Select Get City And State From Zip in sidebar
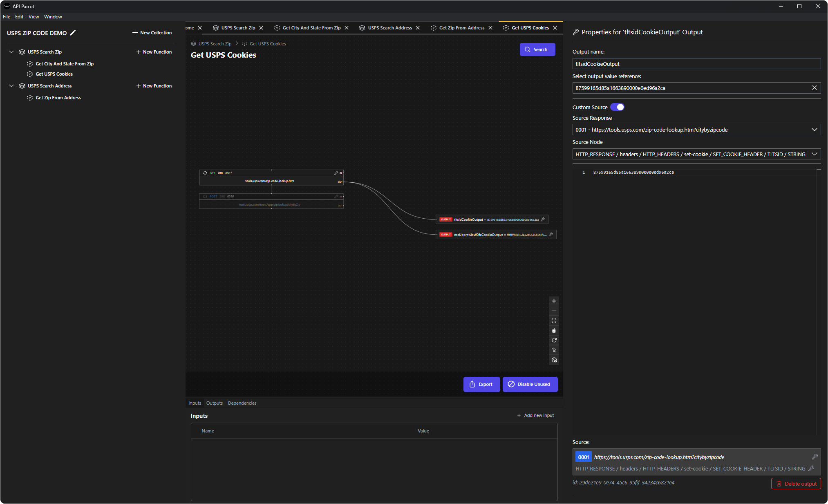Screen dimensions: 828x504 coord(65,64)
